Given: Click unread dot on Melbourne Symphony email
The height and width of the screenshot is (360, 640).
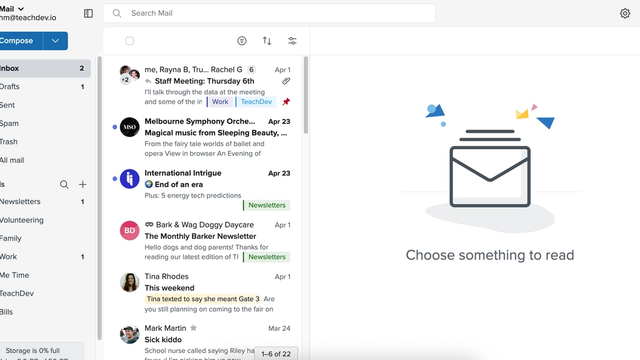Looking at the screenshot, I should point(115,127).
